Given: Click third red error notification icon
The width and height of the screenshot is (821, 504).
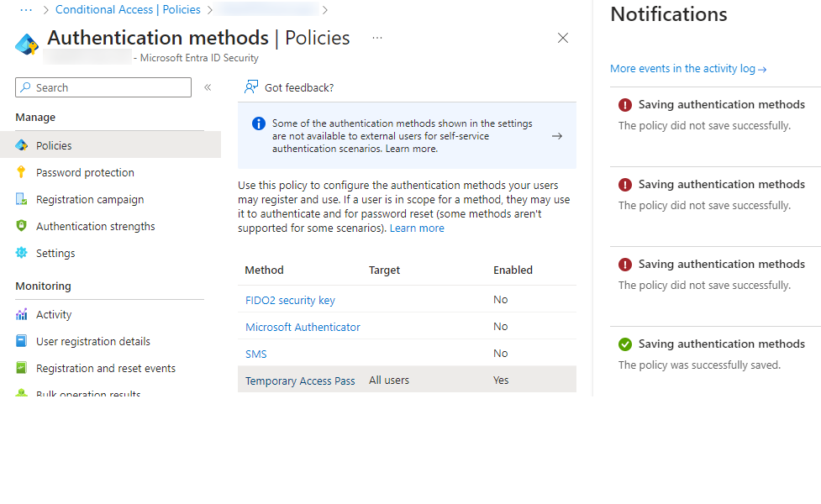Looking at the screenshot, I should click(x=625, y=265).
